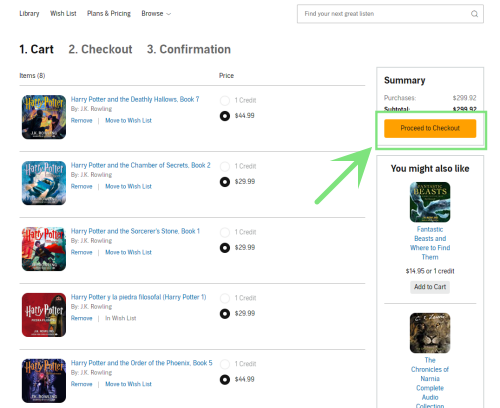Screen dimensions: 500x408
Task: Expand the Browse dropdown menu
Action: click(x=156, y=14)
